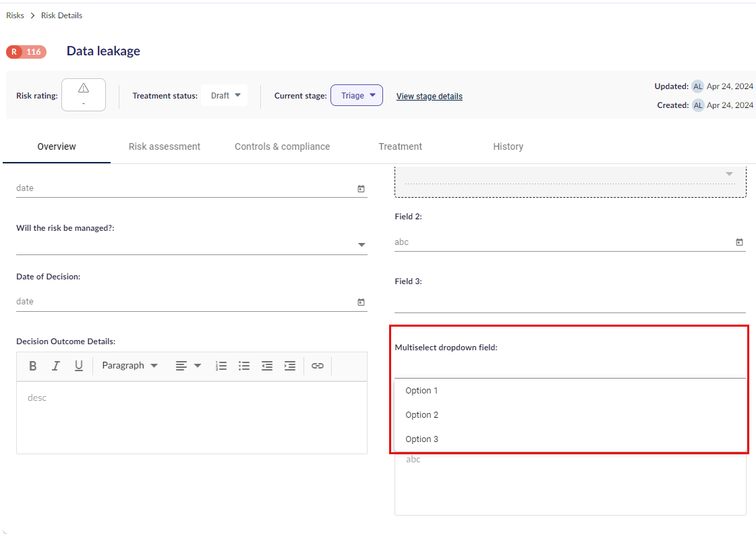Image resolution: width=756 pixels, height=546 pixels.
Task: Open the Controls & compliance tab
Action: (282, 146)
